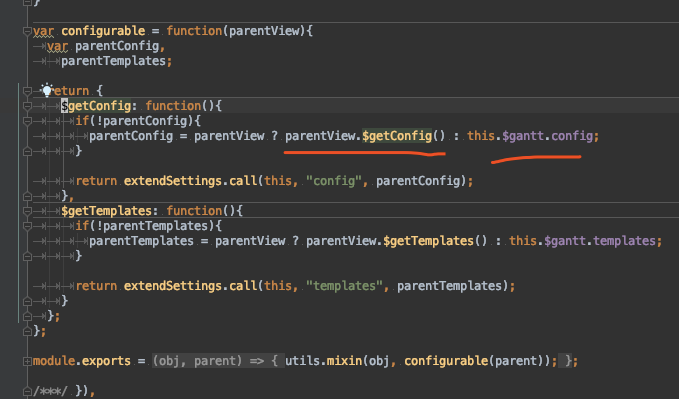Click the lightbulb intention icon beside return
Viewport: 679px width, 399px height.
(46, 90)
